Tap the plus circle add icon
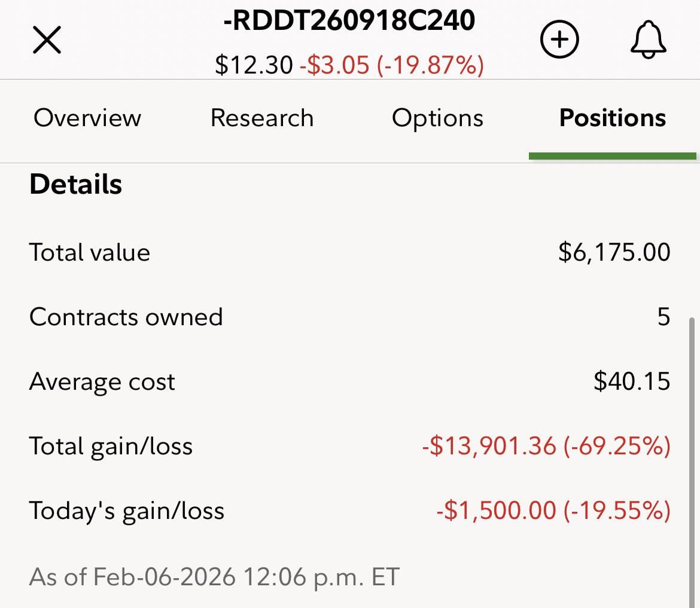The image size is (700, 608). click(559, 40)
